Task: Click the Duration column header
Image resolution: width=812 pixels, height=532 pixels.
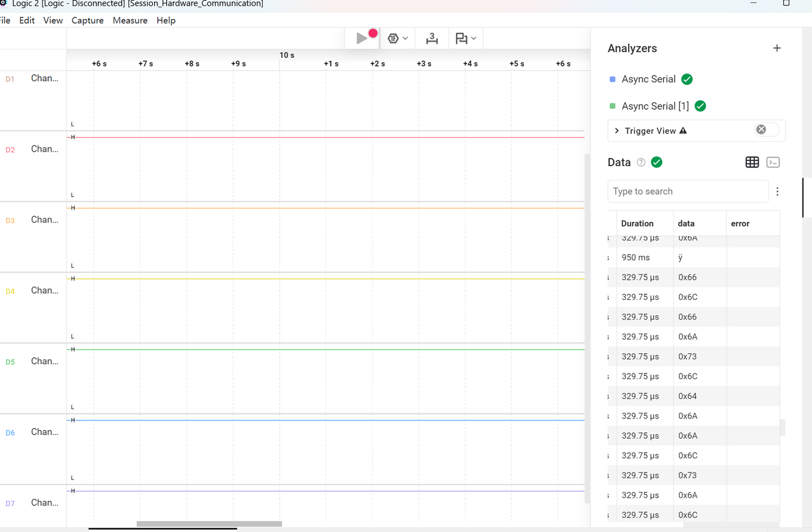Action: pyautogui.click(x=638, y=224)
